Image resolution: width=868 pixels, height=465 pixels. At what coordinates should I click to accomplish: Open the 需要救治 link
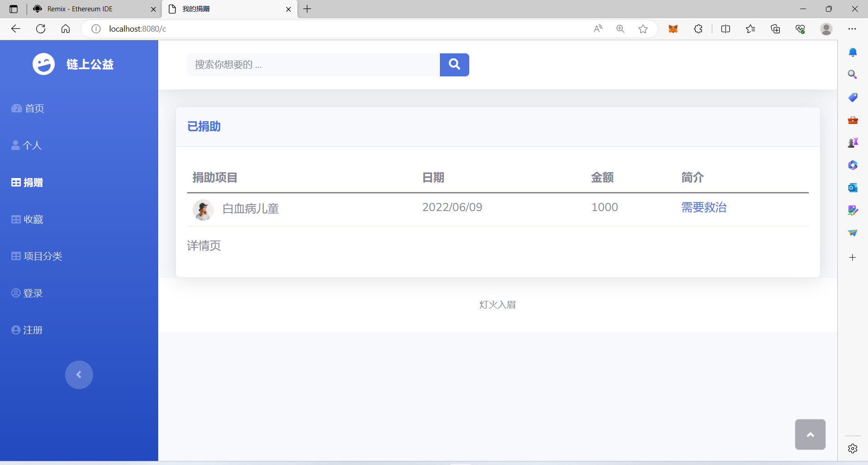704,207
